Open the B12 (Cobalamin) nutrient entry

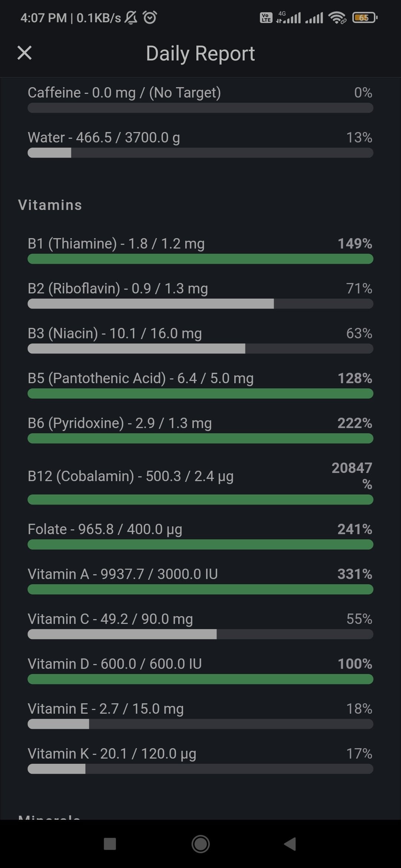pyautogui.click(x=200, y=482)
